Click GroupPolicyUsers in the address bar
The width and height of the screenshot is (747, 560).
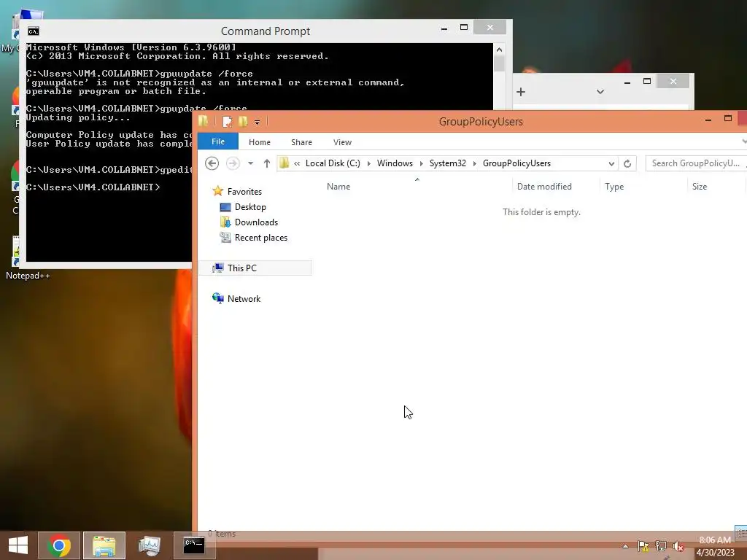[x=517, y=163]
